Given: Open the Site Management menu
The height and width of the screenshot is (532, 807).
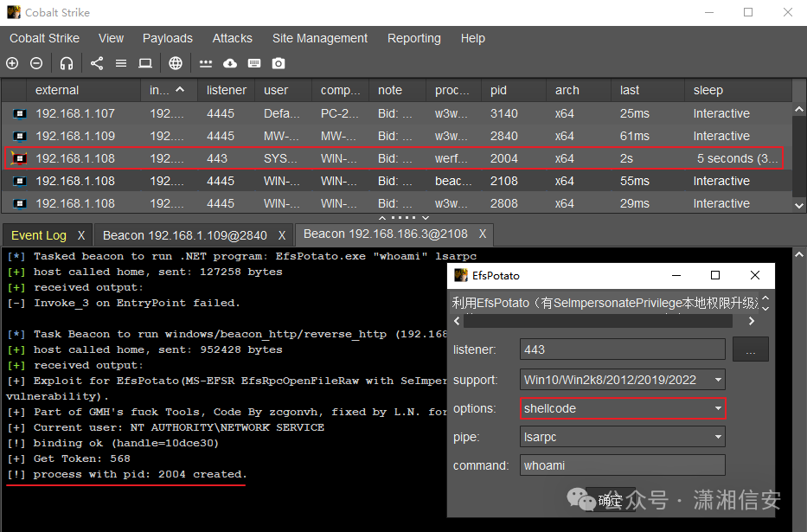Looking at the screenshot, I should coord(320,39).
